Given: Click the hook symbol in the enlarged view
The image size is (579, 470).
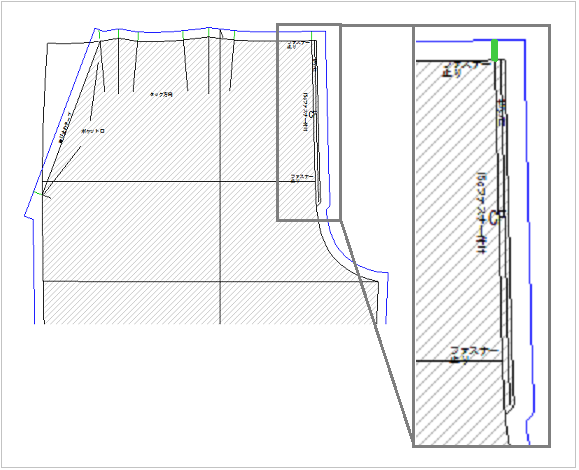Looking at the screenshot, I should point(495,216).
